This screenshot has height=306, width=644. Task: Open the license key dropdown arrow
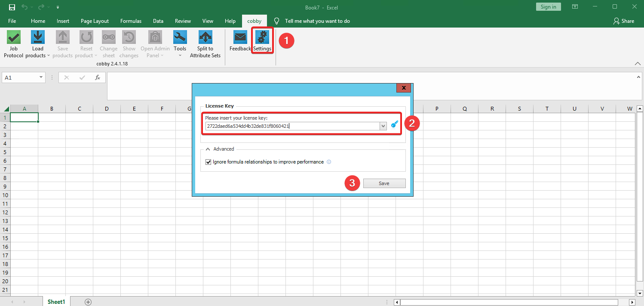pos(383,126)
